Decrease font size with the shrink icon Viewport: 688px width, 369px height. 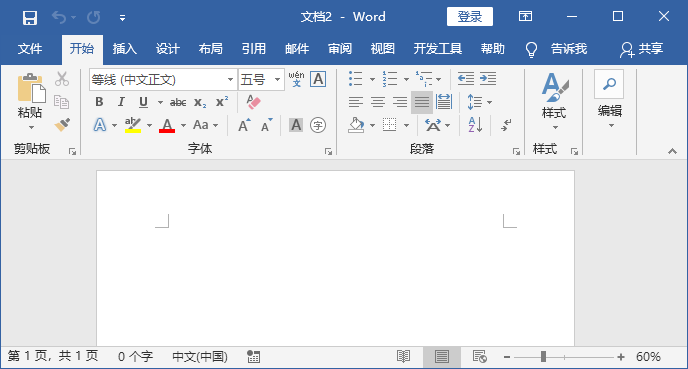pyautogui.click(x=266, y=125)
